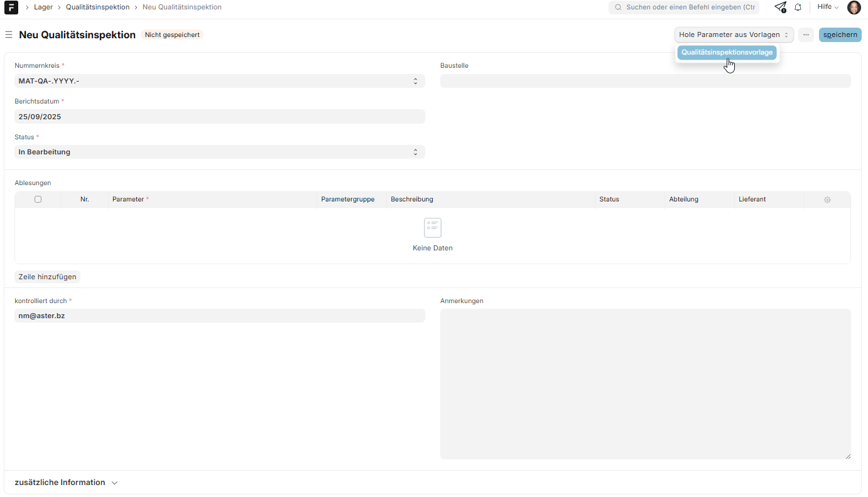Open the user avatar profile menu
868x497 pixels.
click(x=854, y=8)
